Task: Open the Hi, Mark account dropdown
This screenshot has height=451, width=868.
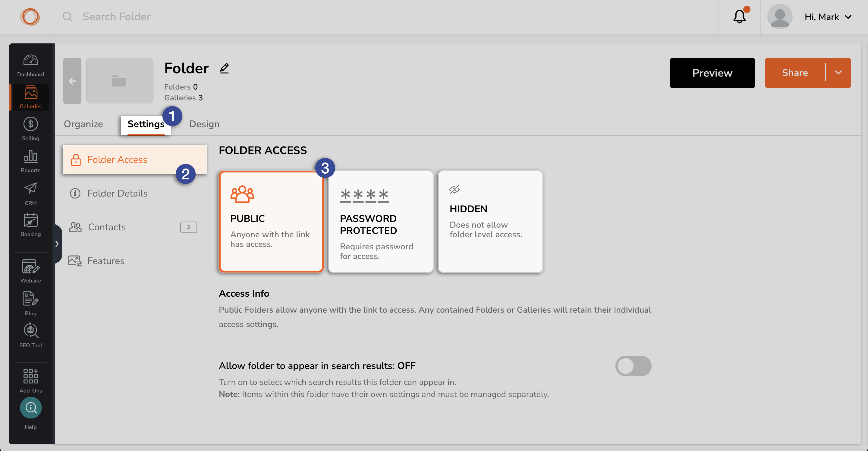Action: (x=828, y=17)
